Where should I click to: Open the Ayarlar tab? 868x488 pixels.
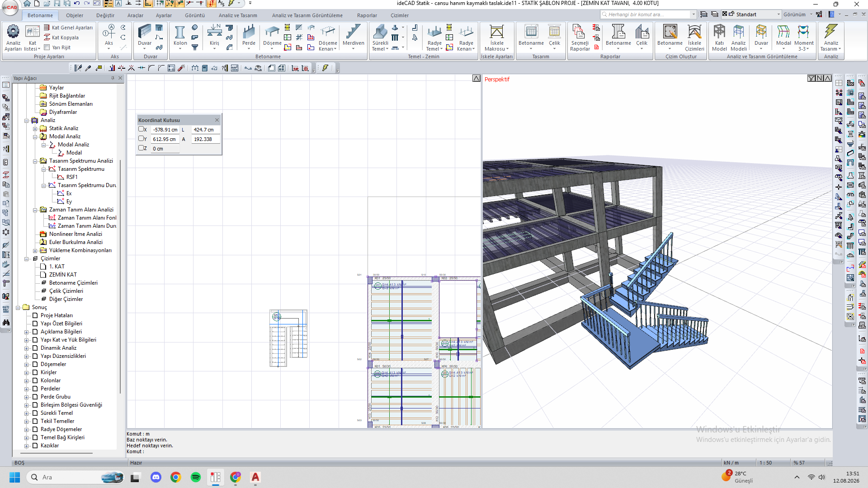click(x=164, y=15)
